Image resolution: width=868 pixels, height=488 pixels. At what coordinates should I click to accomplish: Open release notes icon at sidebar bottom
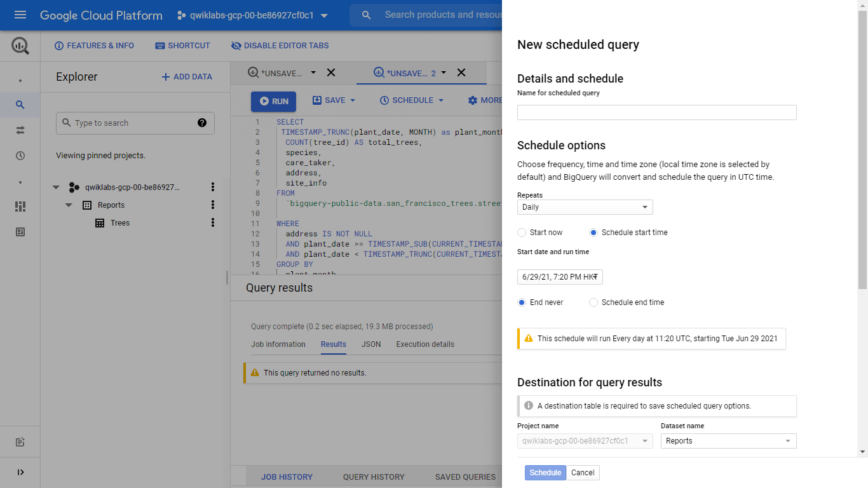coord(20,442)
